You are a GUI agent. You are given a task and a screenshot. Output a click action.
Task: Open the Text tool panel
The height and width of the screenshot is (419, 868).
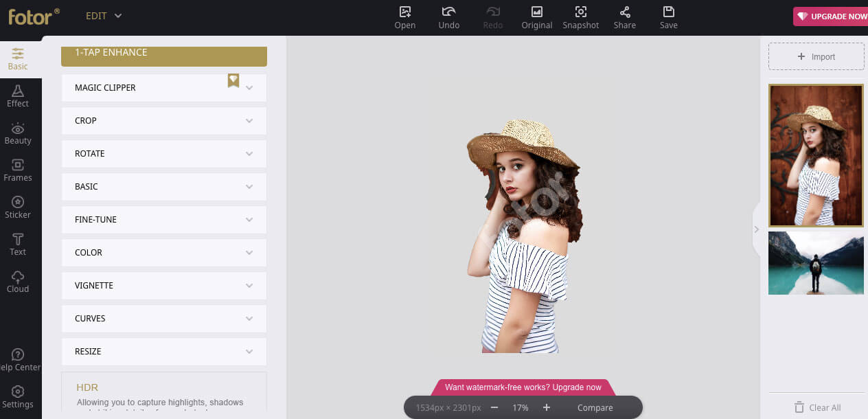point(18,244)
